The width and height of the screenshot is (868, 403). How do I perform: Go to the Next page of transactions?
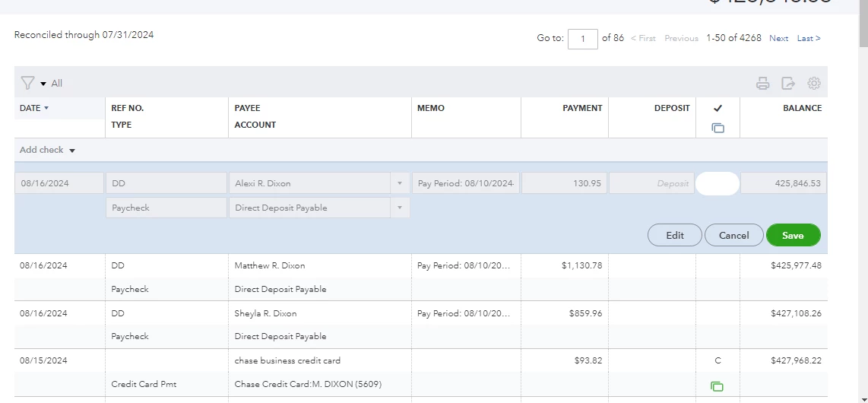coord(778,38)
